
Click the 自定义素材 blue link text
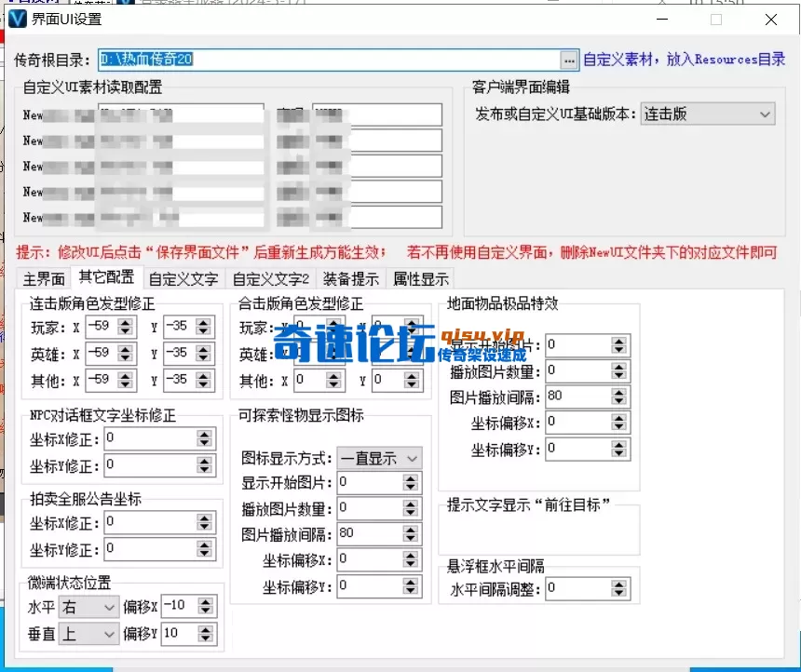click(618, 60)
